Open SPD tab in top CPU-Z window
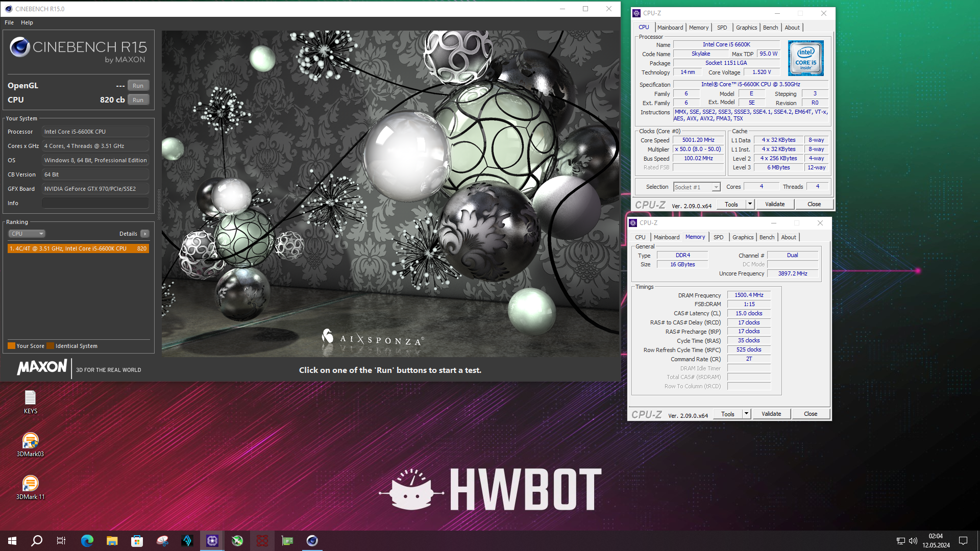980x551 pixels. pyautogui.click(x=722, y=28)
